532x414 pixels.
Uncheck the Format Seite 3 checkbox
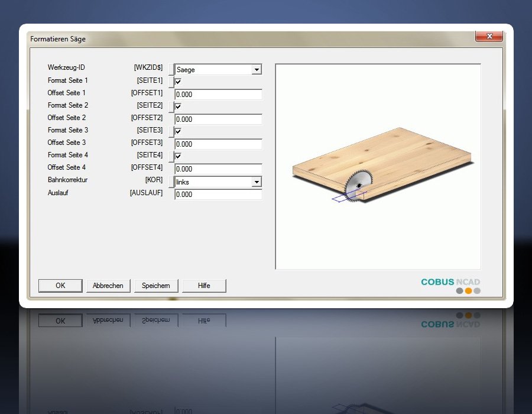pyautogui.click(x=178, y=131)
